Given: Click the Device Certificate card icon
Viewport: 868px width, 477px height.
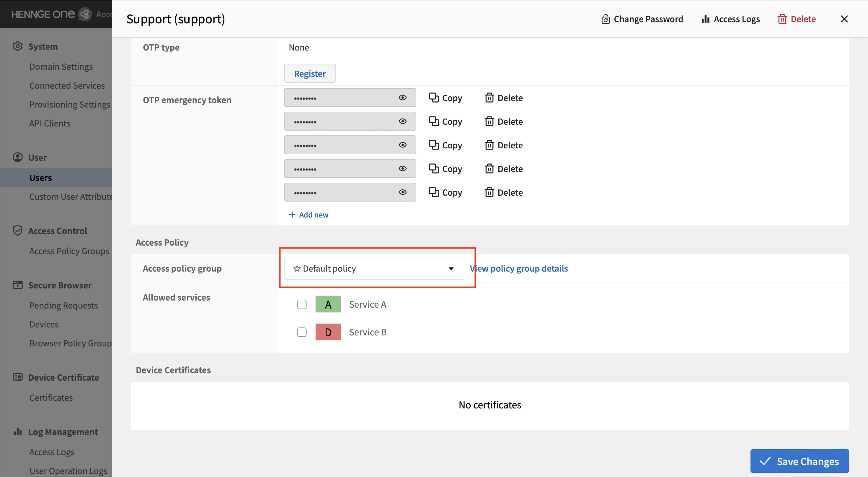Looking at the screenshot, I should click(17, 377).
